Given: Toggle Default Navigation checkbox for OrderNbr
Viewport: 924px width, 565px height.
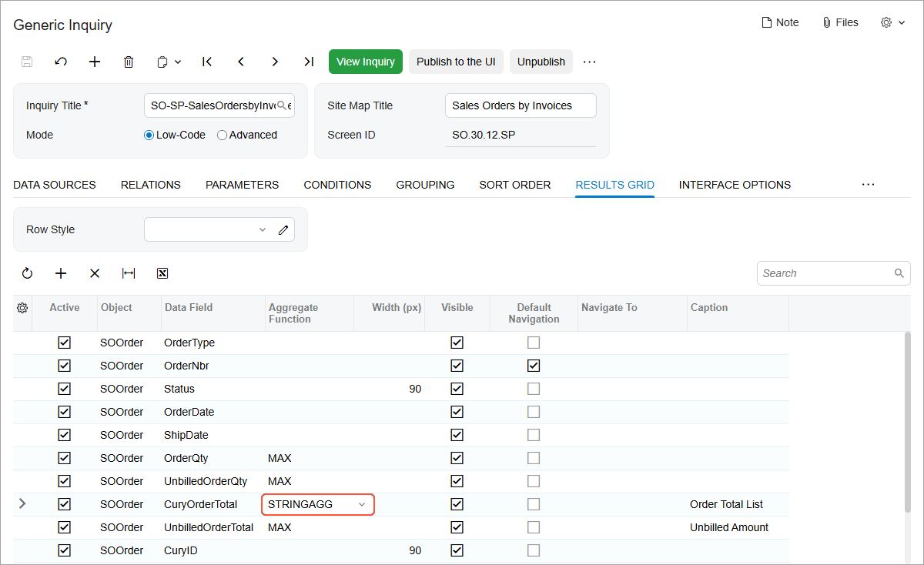Looking at the screenshot, I should [534, 366].
